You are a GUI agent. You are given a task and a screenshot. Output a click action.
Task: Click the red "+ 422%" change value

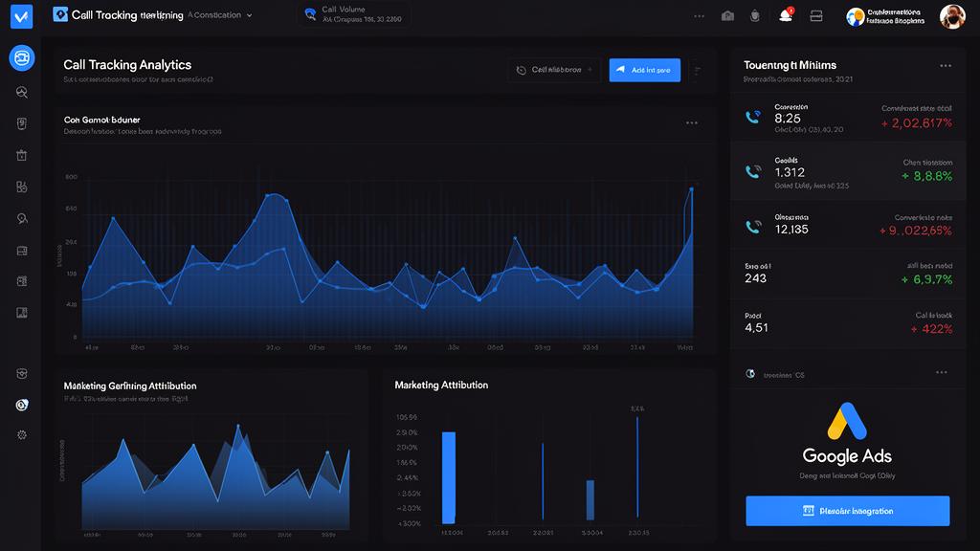tap(931, 329)
